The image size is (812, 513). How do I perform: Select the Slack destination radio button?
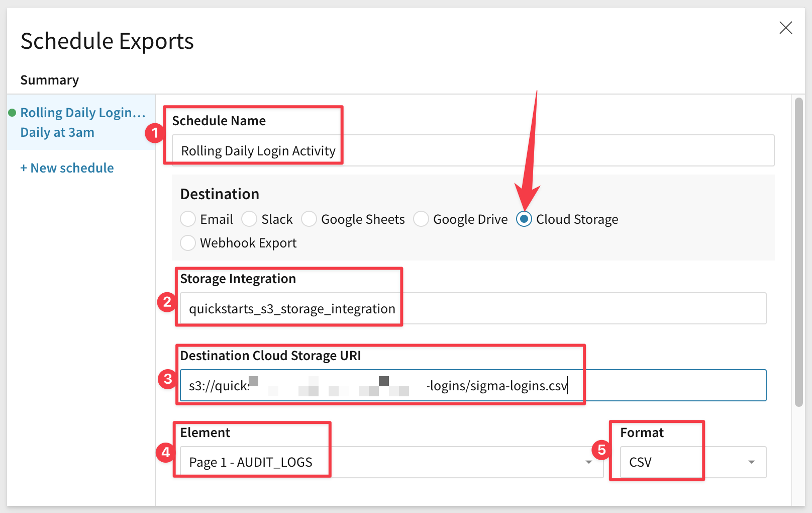coord(249,219)
